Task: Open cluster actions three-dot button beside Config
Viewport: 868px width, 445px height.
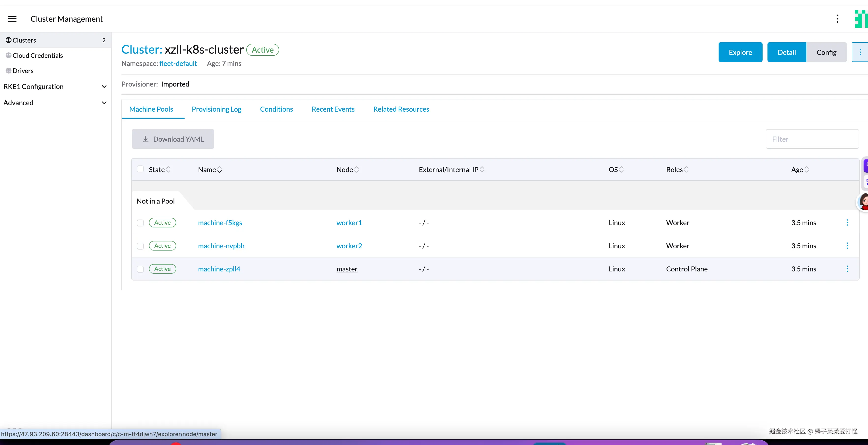Action: (860, 52)
